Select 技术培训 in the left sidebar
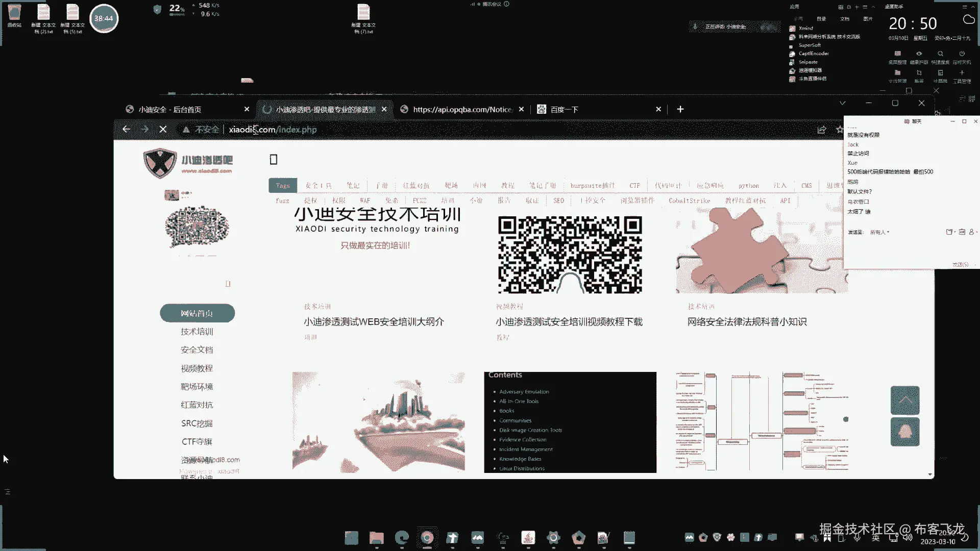 click(197, 332)
